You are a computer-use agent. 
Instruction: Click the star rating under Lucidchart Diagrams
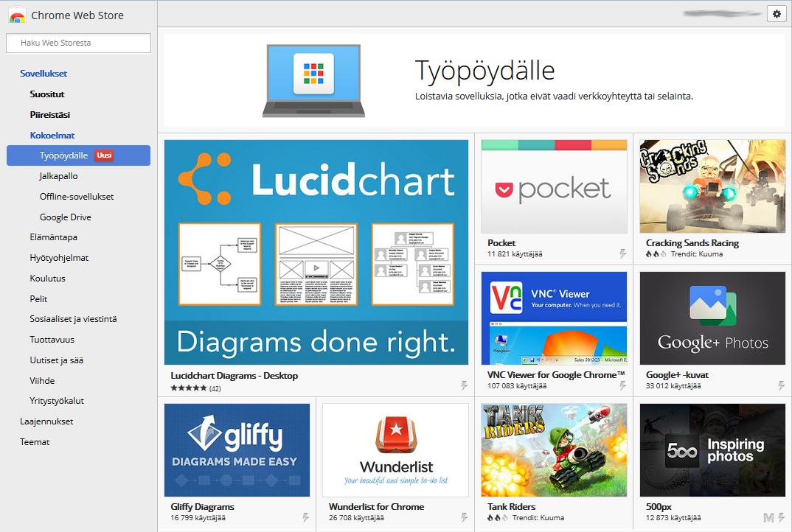[189, 388]
